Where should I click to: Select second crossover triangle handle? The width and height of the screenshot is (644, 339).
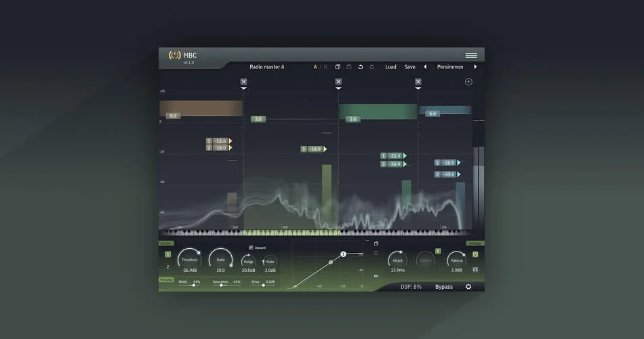[338, 88]
